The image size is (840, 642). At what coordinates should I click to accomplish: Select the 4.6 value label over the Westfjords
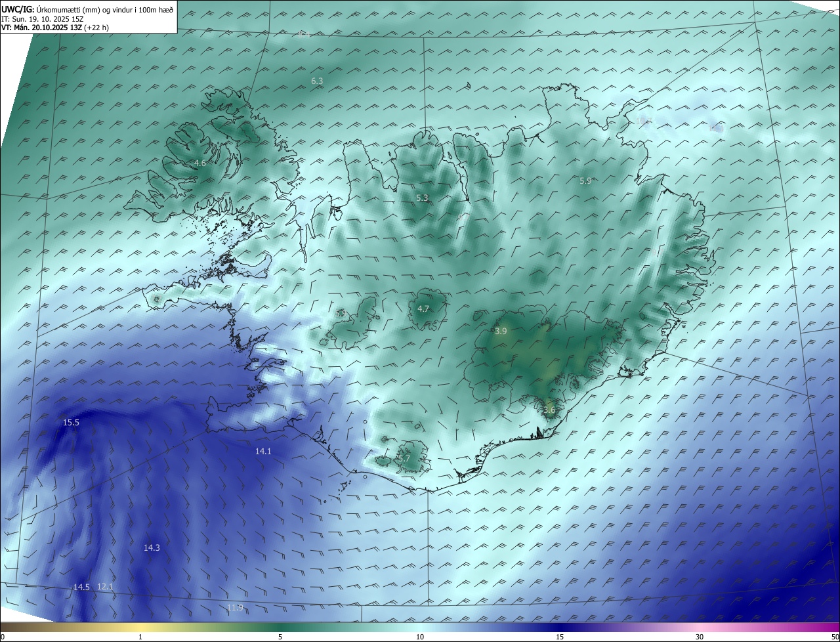click(x=200, y=163)
